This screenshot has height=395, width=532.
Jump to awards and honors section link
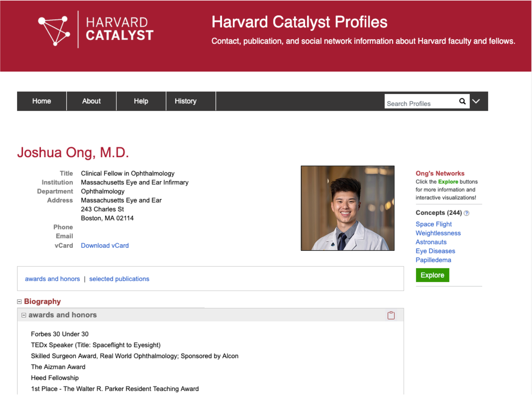click(x=52, y=279)
